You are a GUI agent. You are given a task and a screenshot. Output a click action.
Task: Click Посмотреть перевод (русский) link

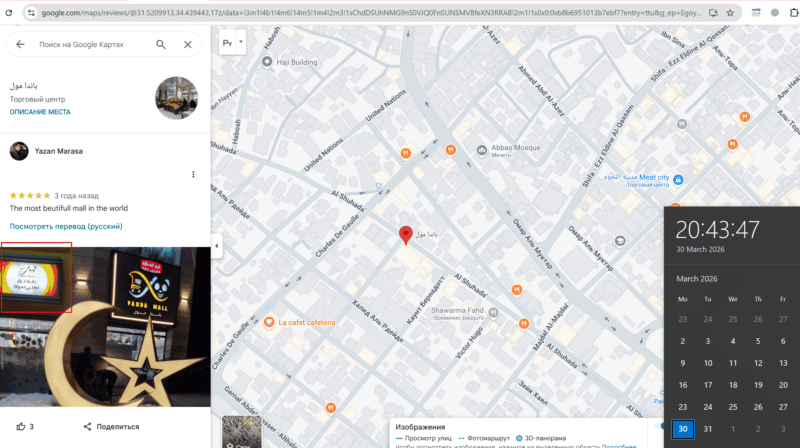[x=66, y=227]
